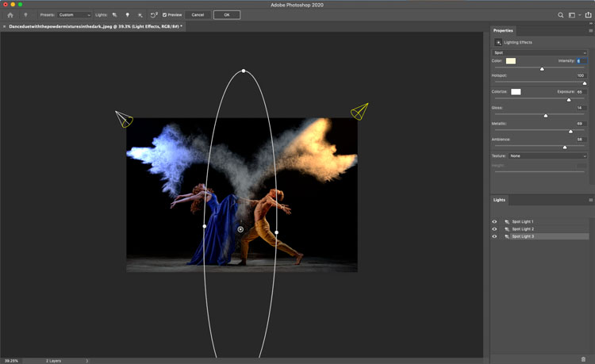
Task: Select the yellow spot light cone on the left
Action: coord(124,119)
